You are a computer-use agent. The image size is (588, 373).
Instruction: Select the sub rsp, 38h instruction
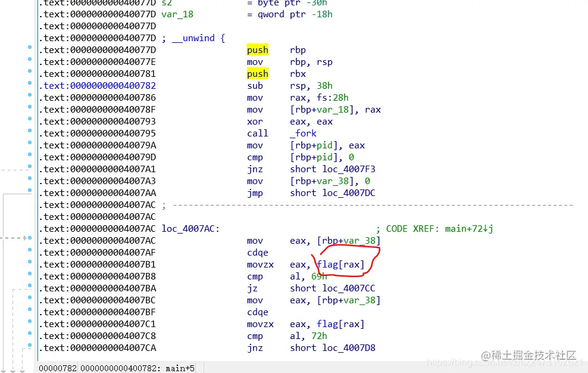(x=289, y=86)
